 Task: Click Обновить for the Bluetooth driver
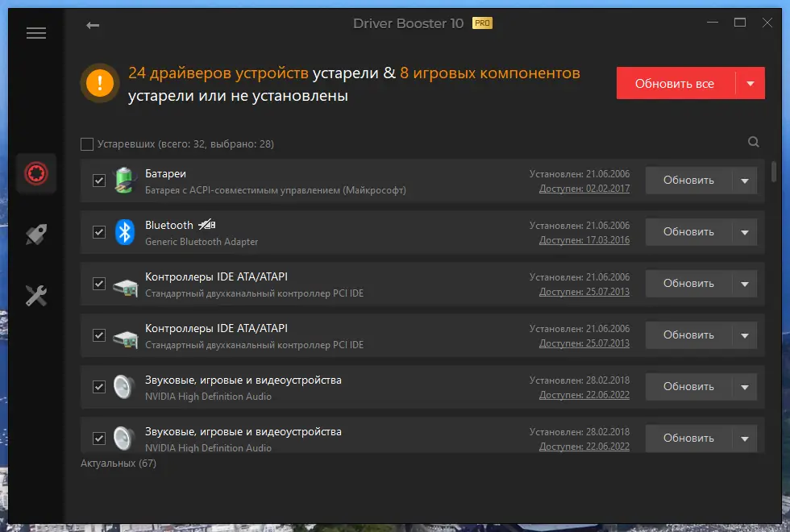(688, 232)
